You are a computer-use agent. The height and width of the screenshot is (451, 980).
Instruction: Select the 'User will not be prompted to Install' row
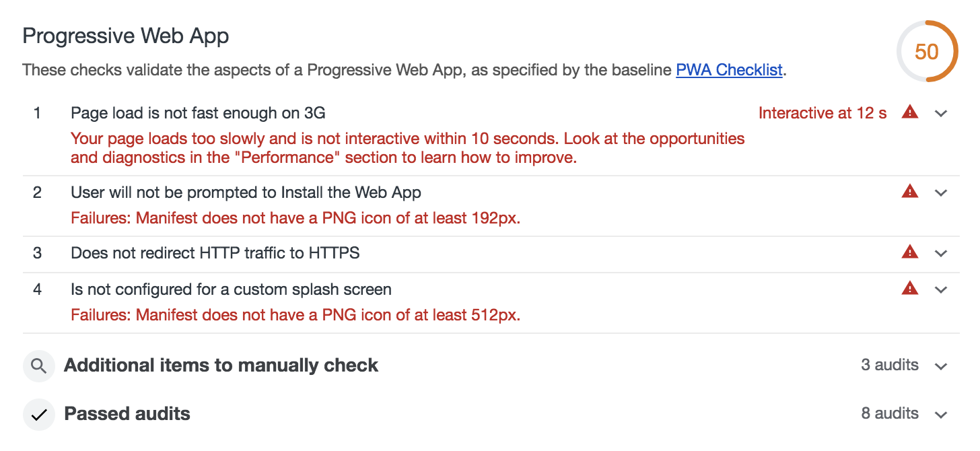point(246,192)
